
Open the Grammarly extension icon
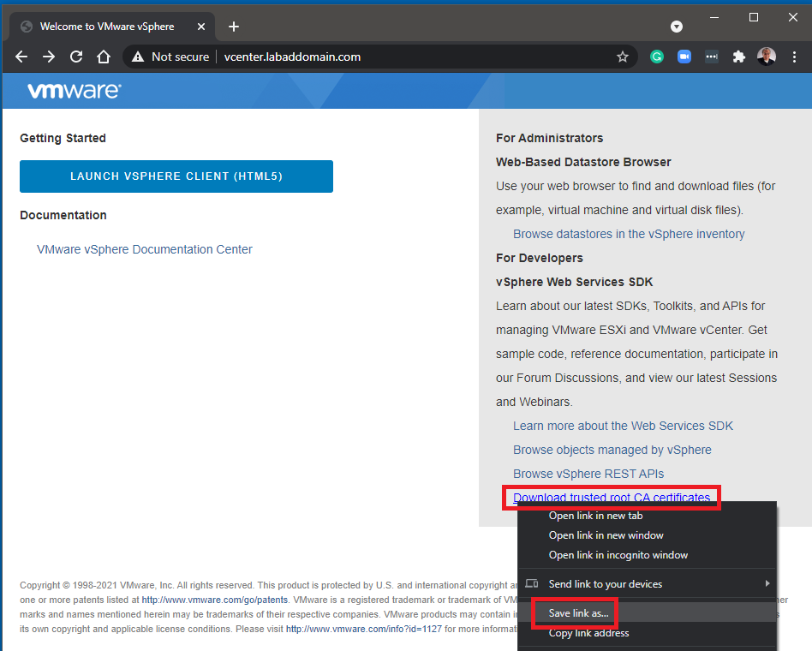pyautogui.click(x=657, y=57)
